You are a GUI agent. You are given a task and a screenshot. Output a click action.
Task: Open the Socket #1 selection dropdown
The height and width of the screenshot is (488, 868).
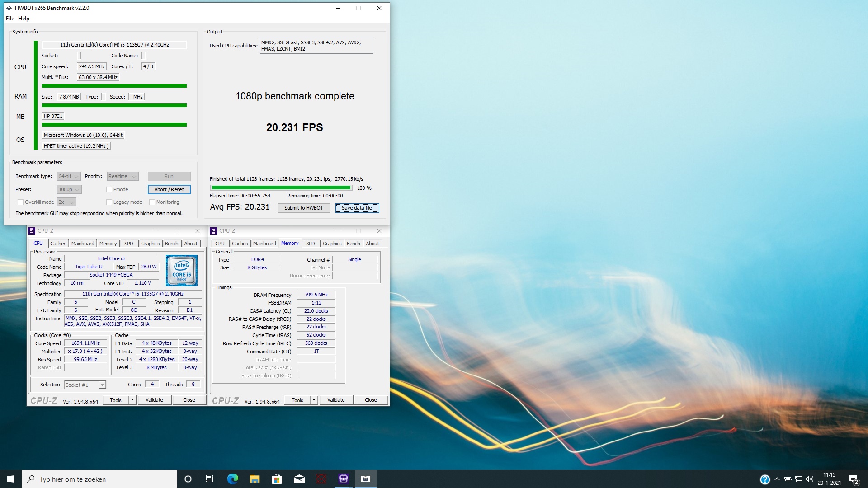85,385
